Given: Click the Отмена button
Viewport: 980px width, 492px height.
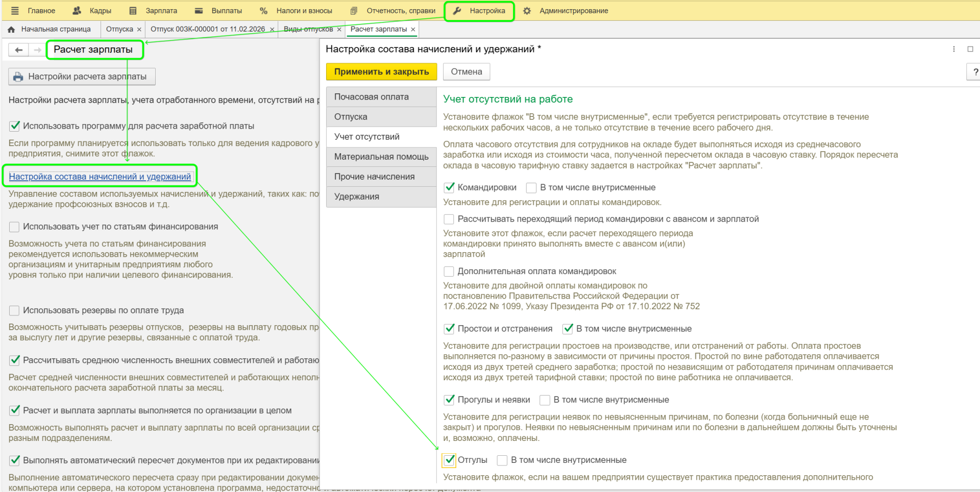Looking at the screenshot, I should 466,72.
